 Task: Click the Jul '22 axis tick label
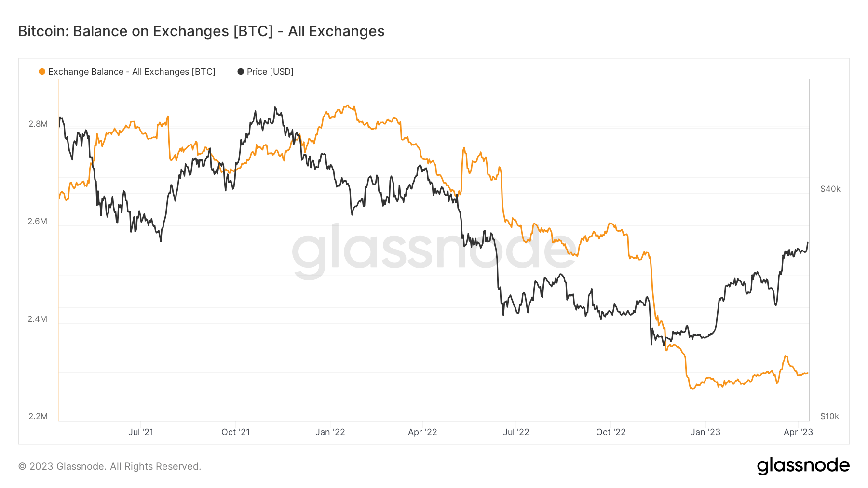(x=516, y=432)
